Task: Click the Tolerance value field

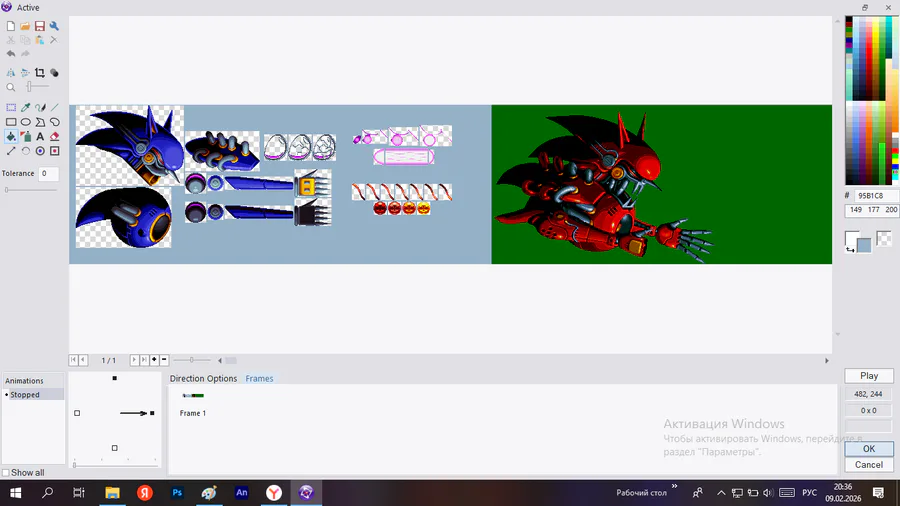Action: click(48, 173)
